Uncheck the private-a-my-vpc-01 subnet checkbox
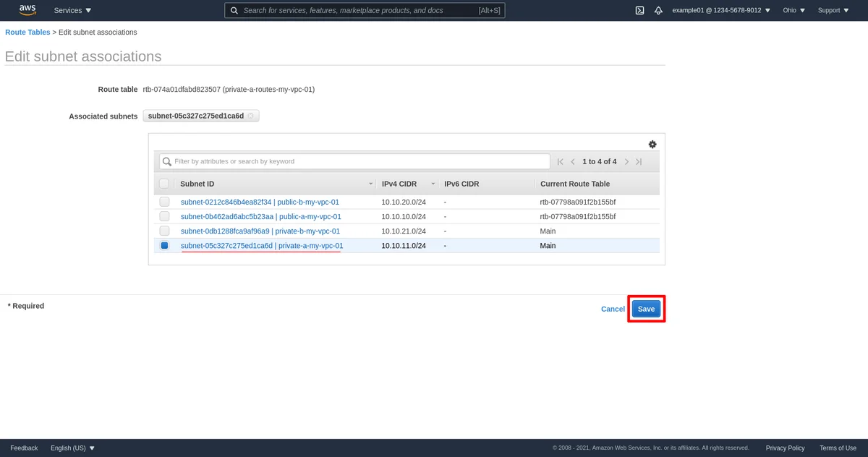 tap(164, 246)
